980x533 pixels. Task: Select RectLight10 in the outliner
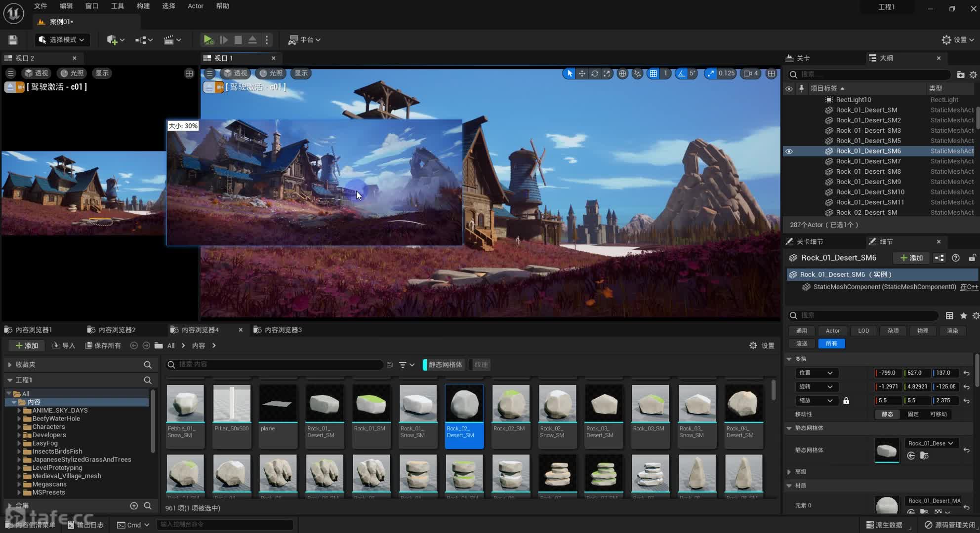point(854,100)
